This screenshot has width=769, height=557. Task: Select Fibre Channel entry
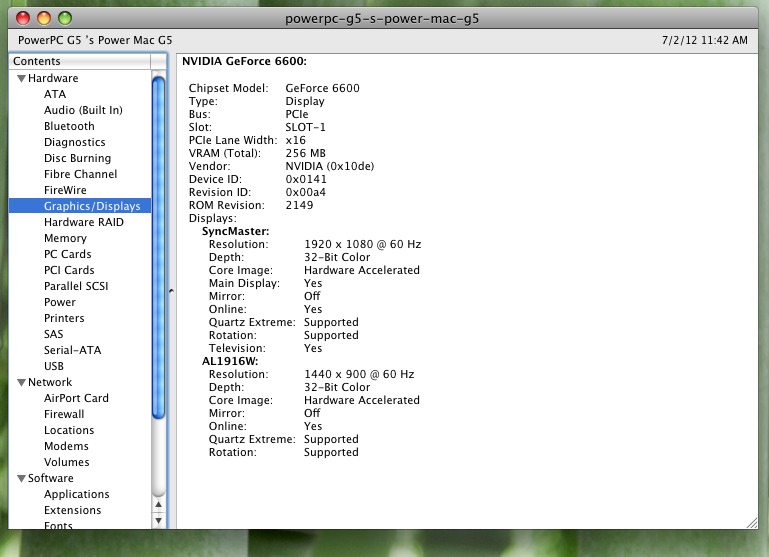tap(80, 174)
